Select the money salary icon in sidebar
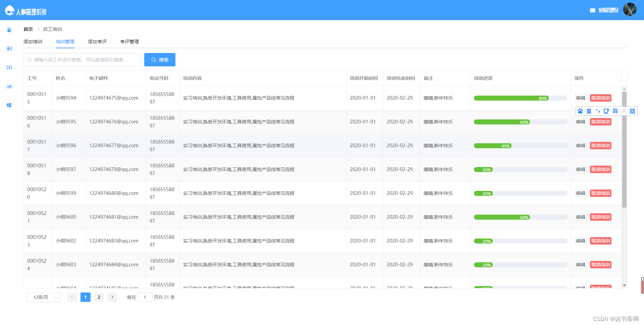 pyautogui.click(x=9, y=67)
